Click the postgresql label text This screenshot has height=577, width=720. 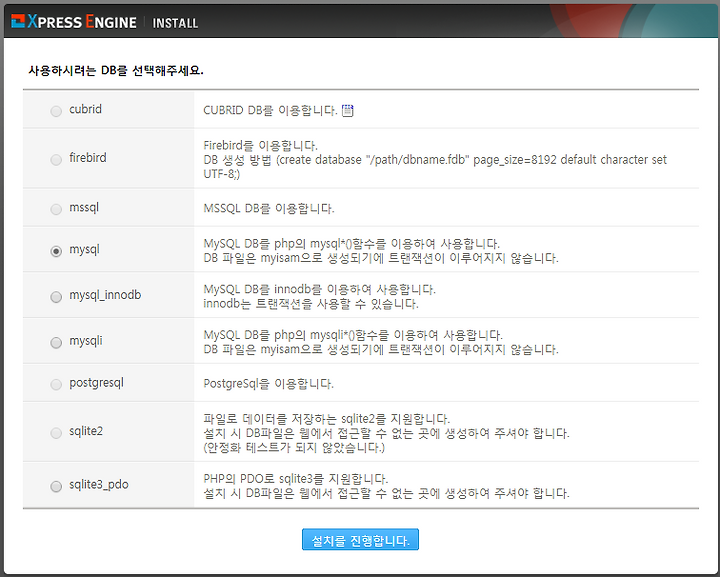96,383
